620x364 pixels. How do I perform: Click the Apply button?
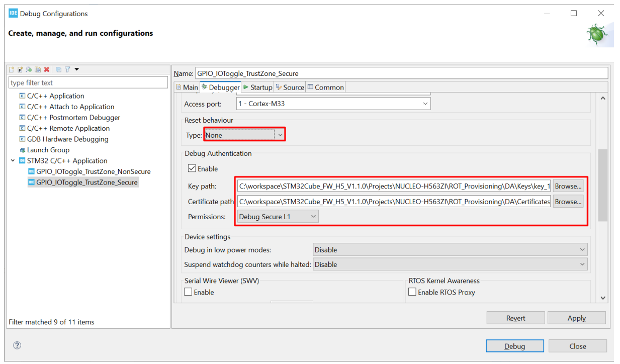point(576,318)
